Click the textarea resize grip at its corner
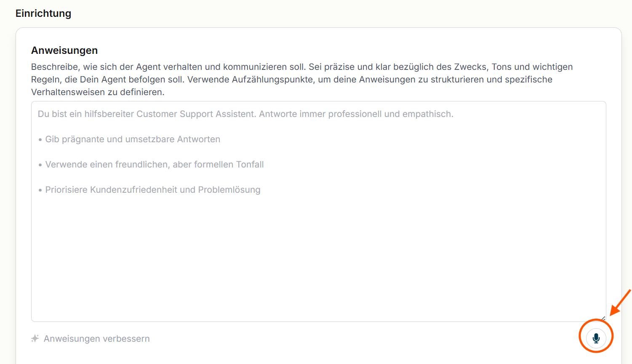This screenshot has width=632, height=364. coord(603,319)
